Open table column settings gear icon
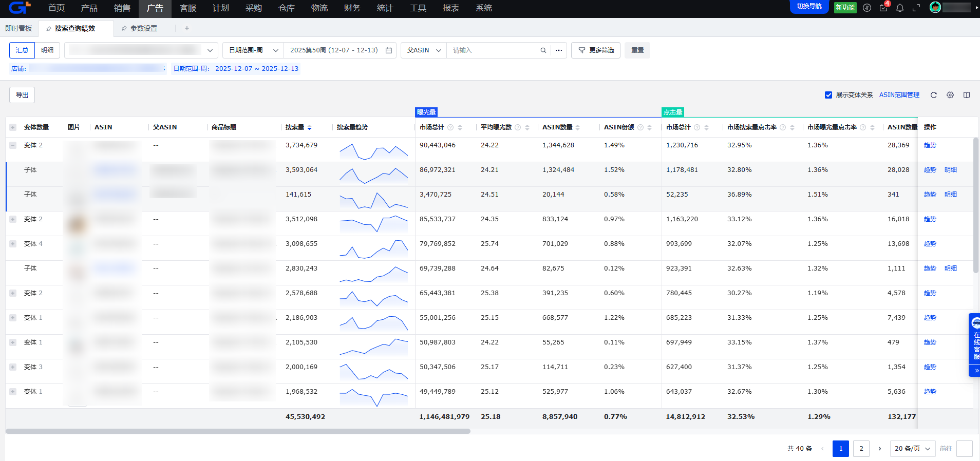Screen dimensions: 980x461 pyautogui.click(x=950, y=95)
